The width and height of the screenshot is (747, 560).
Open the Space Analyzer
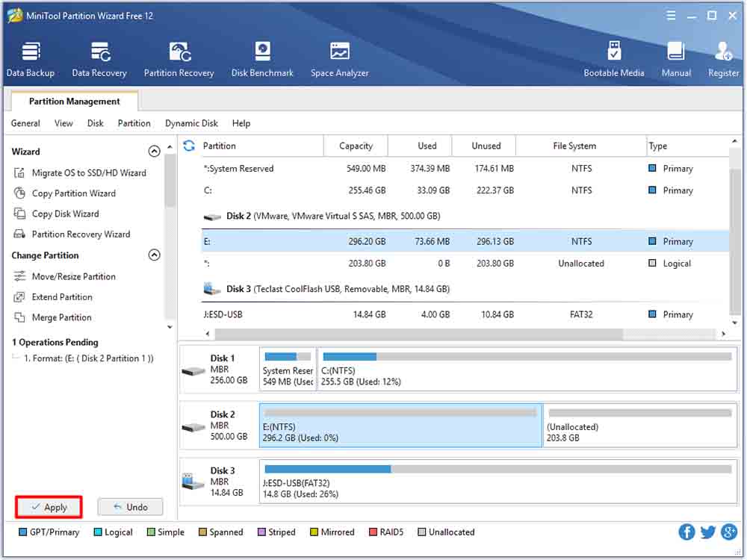click(x=340, y=60)
